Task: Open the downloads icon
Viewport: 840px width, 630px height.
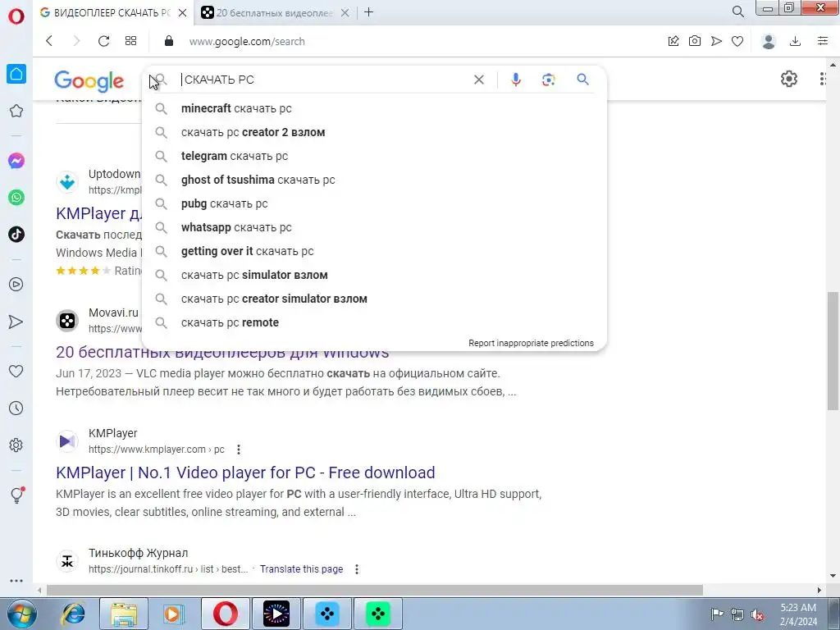Action: (796, 41)
